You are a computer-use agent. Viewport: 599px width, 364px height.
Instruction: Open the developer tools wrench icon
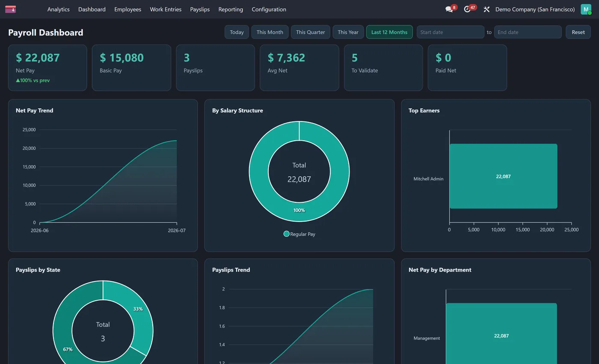[486, 9]
